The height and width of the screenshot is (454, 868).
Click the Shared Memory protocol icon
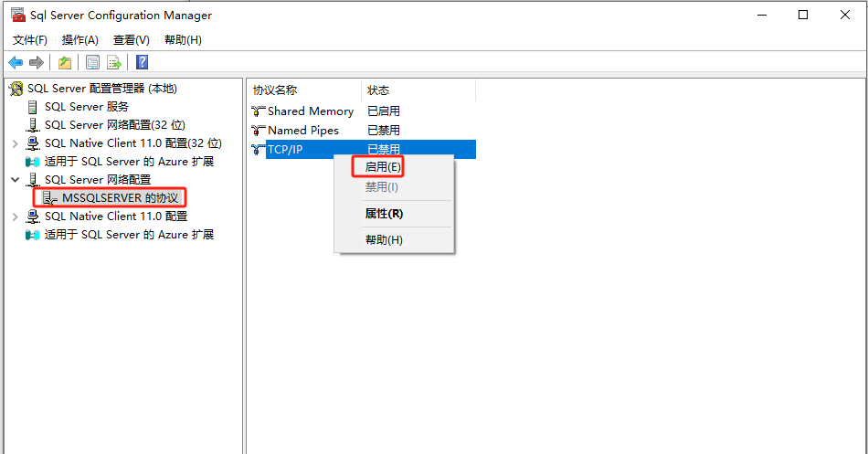tap(258, 111)
